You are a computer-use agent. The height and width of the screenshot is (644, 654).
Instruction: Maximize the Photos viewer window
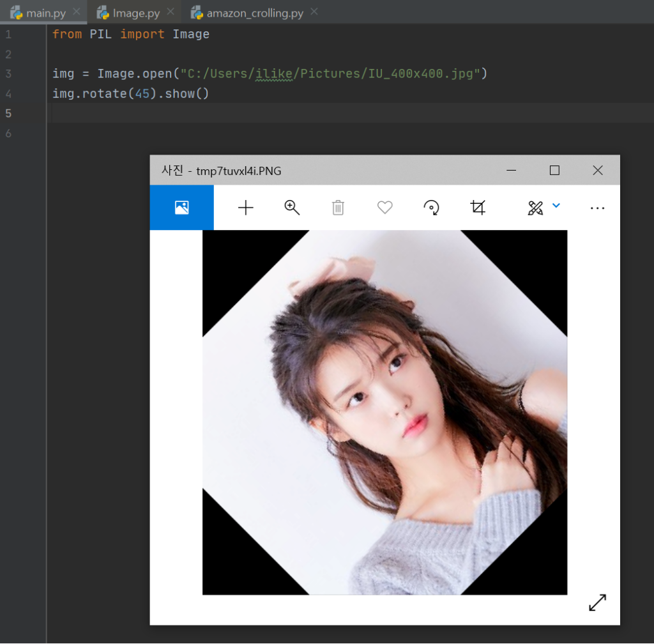click(x=554, y=171)
